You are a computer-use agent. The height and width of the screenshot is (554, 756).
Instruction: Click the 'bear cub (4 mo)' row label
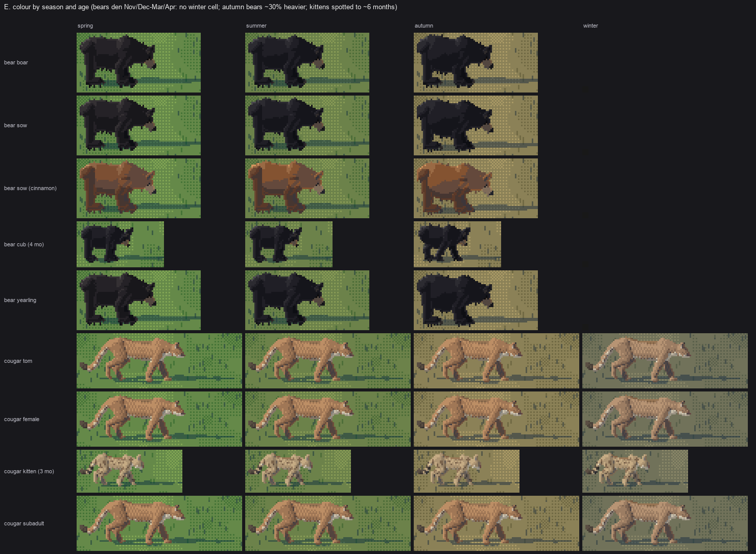pos(24,244)
